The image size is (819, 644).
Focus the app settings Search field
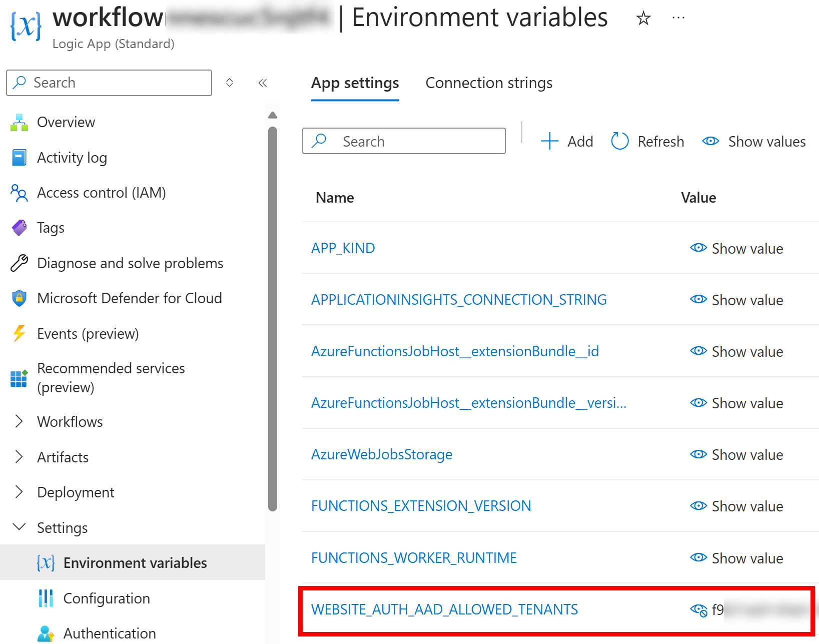tap(404, 141)
